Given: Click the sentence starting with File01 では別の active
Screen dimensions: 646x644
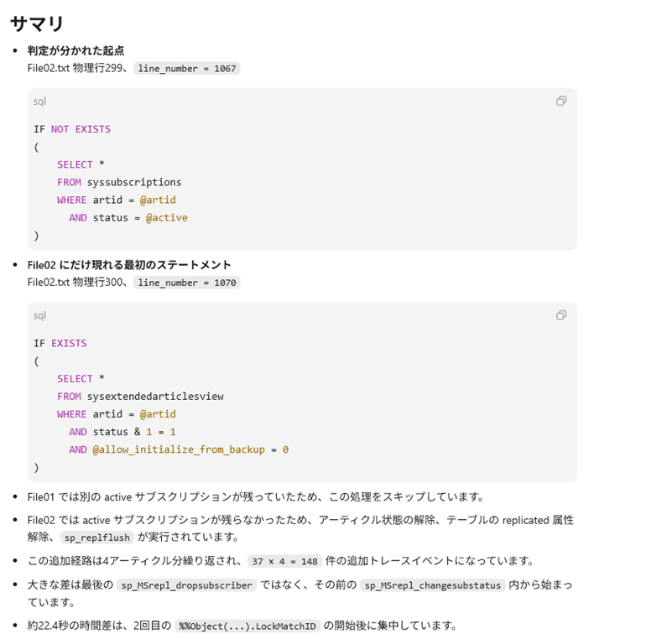Looking at the screenshot, I should point(256,497).
